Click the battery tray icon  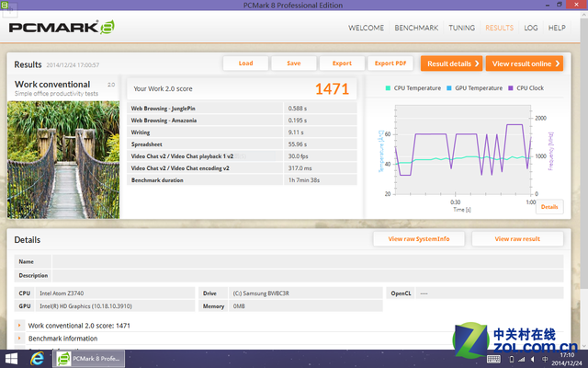coord(511,360)
